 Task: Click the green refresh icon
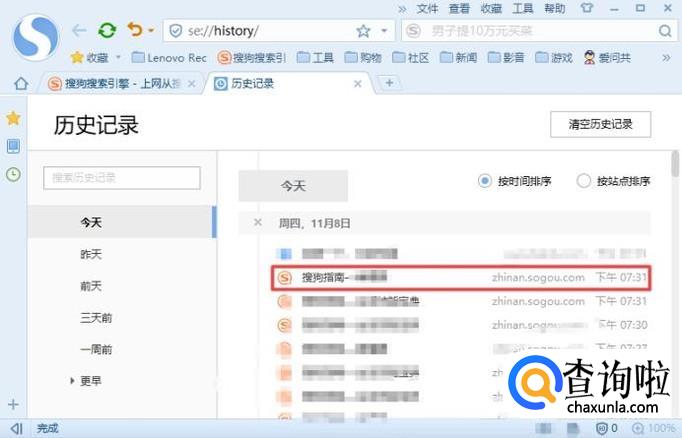click(106, 31)
